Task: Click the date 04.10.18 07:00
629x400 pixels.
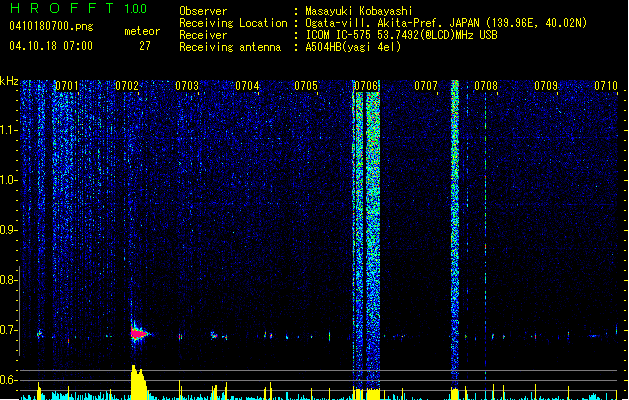Action: pos(51,46)
